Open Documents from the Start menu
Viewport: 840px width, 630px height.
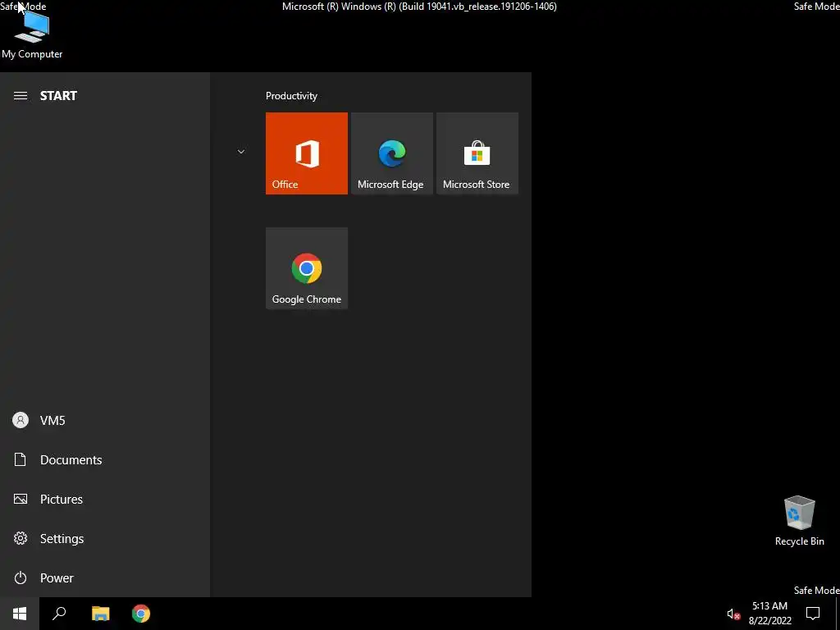[x=105, y=459]
